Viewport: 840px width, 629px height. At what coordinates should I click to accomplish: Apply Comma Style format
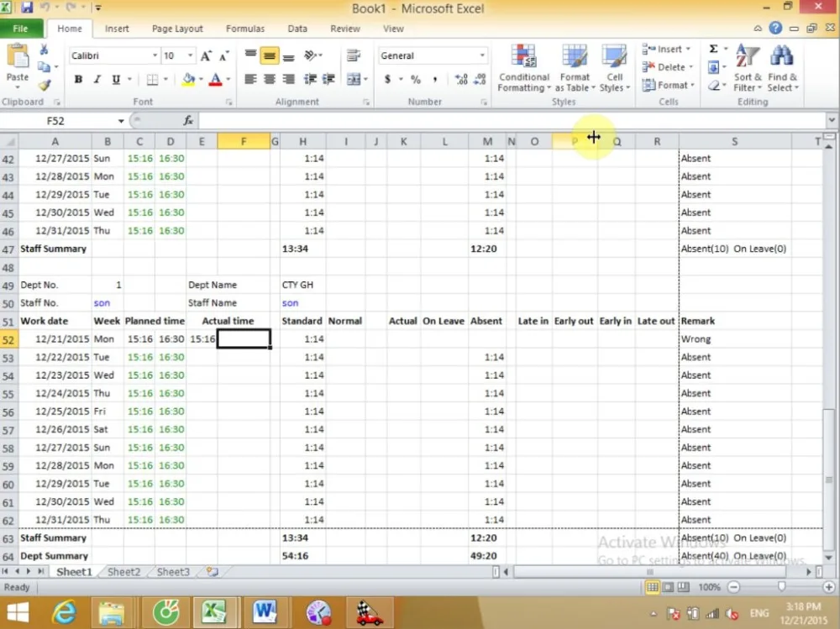[x=435, y=79]
